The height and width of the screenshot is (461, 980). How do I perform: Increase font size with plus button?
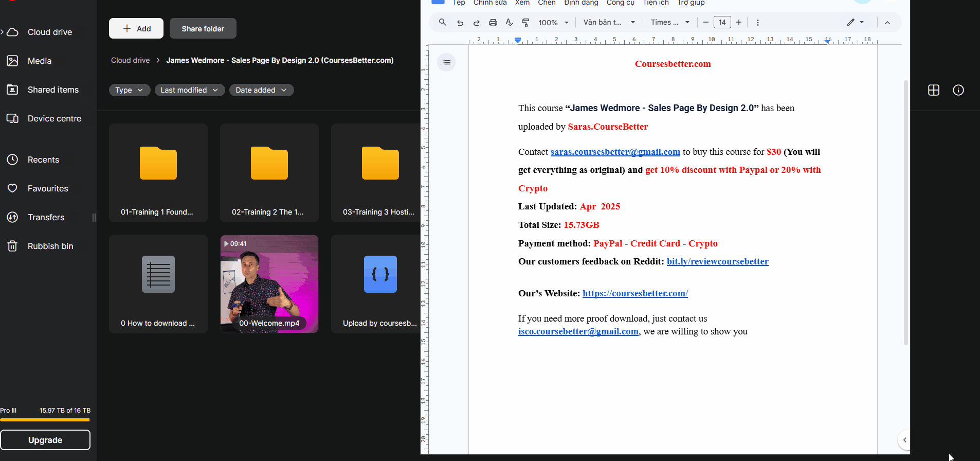pos(739,22)
